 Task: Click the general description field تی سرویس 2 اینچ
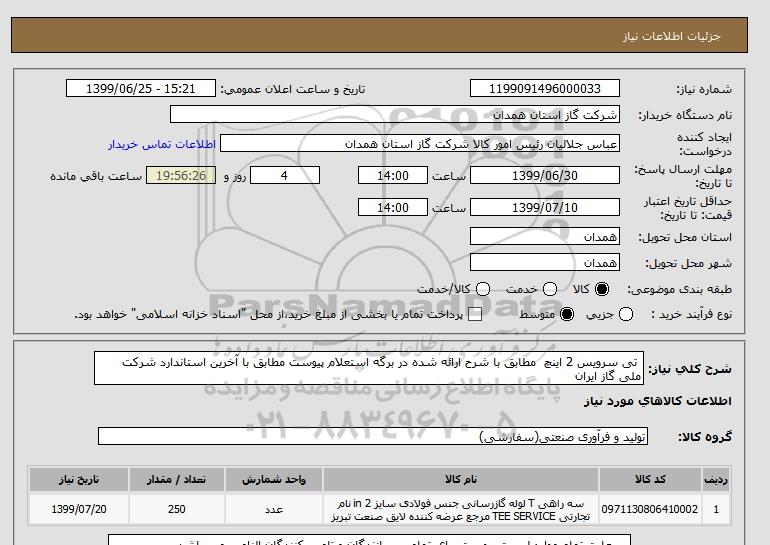point(369,368)
